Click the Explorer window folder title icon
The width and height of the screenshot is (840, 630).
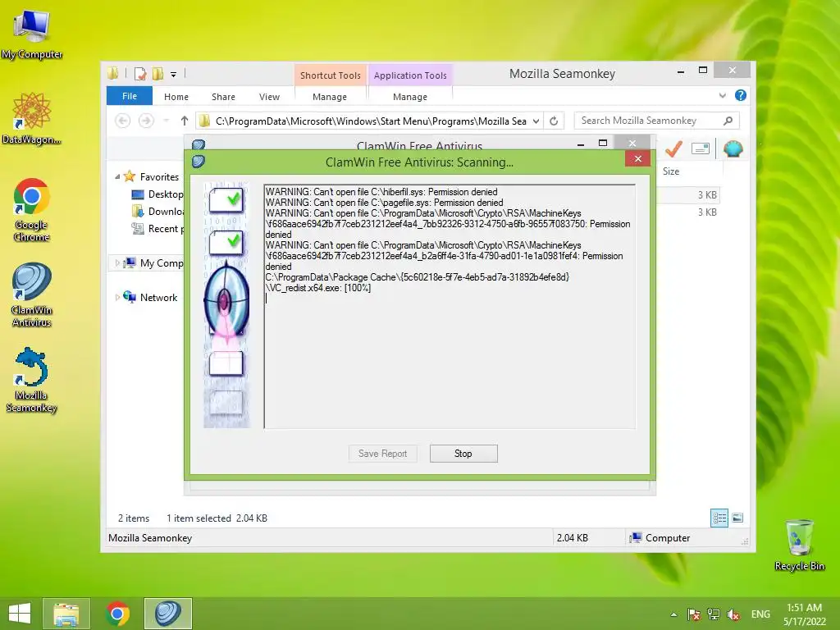point(112,73)
